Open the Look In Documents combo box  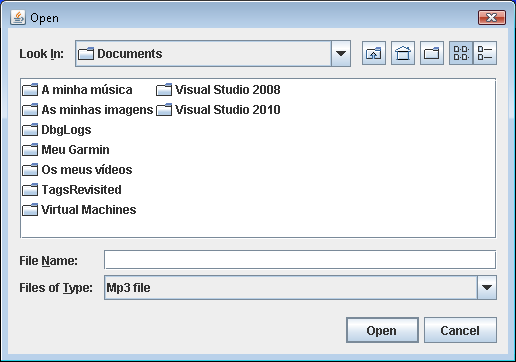213,53
